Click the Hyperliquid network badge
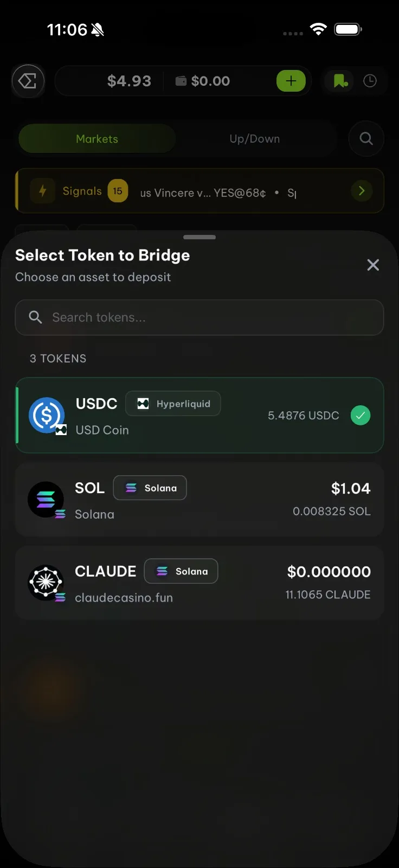The image size is (399, 868). point(173,404)
